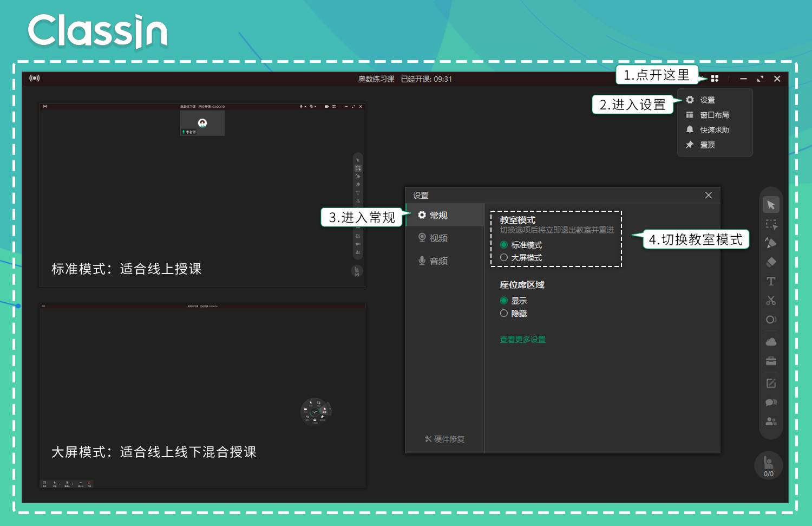Click the edit notepad icon
The width and height of the screenshot is (812, 526).
pyautogui.click(x=771, y=383)
